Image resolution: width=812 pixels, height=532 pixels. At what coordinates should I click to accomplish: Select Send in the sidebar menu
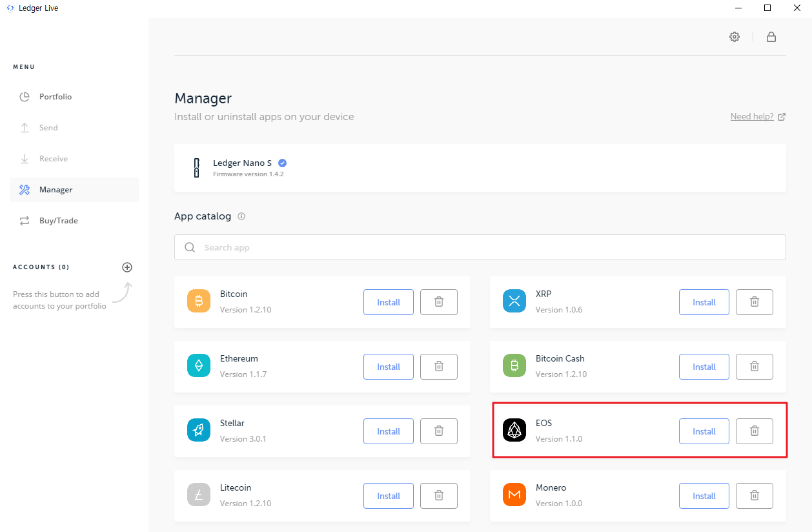tap(74, 128)
